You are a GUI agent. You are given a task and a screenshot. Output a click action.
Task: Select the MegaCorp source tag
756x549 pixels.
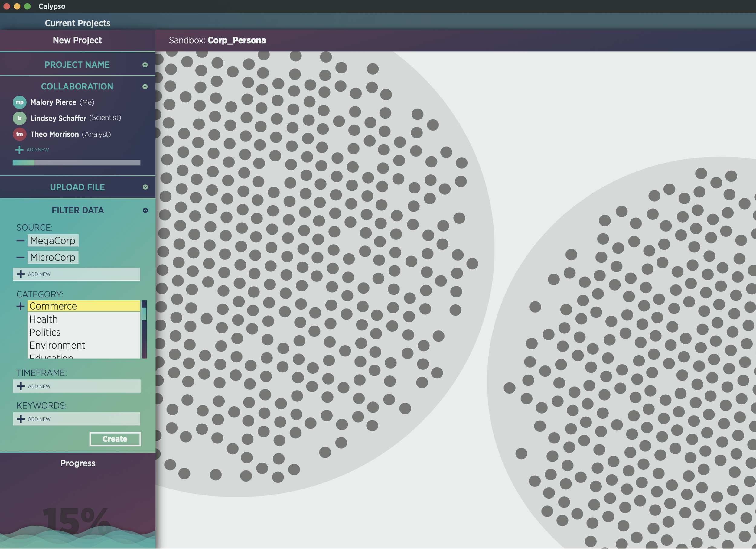pyautogui.click(x=53, y=241)
